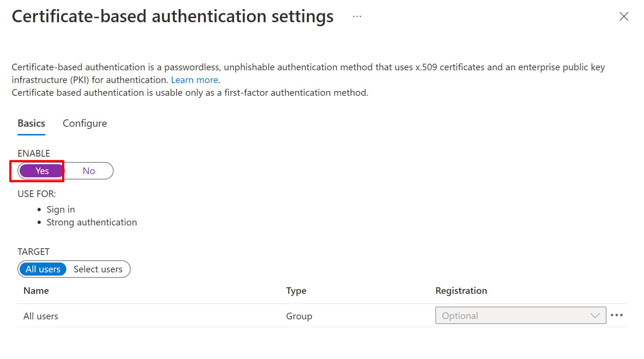Open the Optional registration dropdown

pyautogui.click(x=520, y=316)
